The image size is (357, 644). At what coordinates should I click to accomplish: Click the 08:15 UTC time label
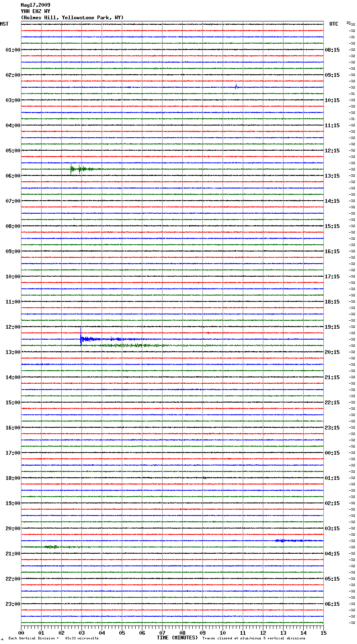click(x=332, y=50)
